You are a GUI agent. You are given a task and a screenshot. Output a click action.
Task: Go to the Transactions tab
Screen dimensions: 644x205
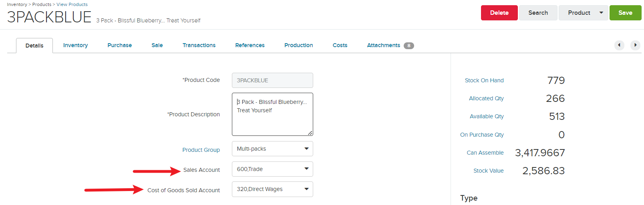(199, 45)
